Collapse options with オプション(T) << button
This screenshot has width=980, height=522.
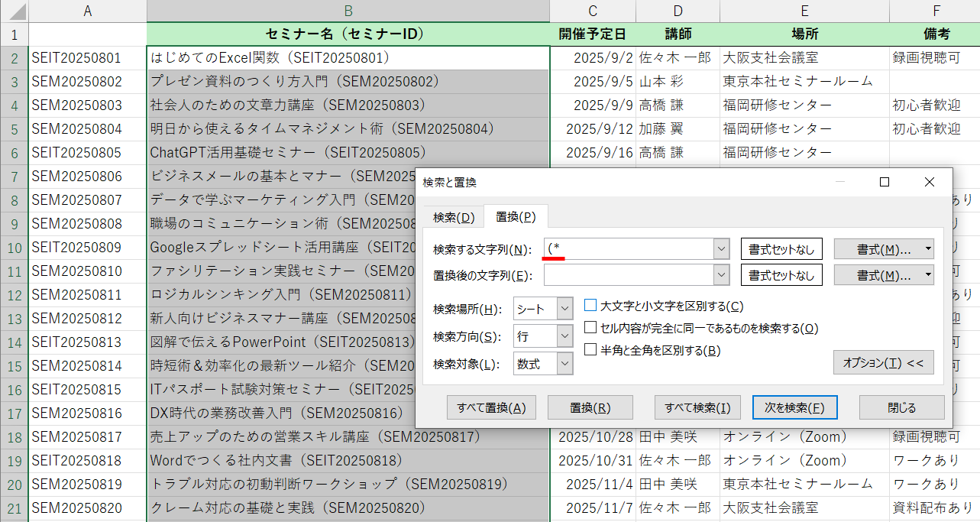click(x=883, y=362)
